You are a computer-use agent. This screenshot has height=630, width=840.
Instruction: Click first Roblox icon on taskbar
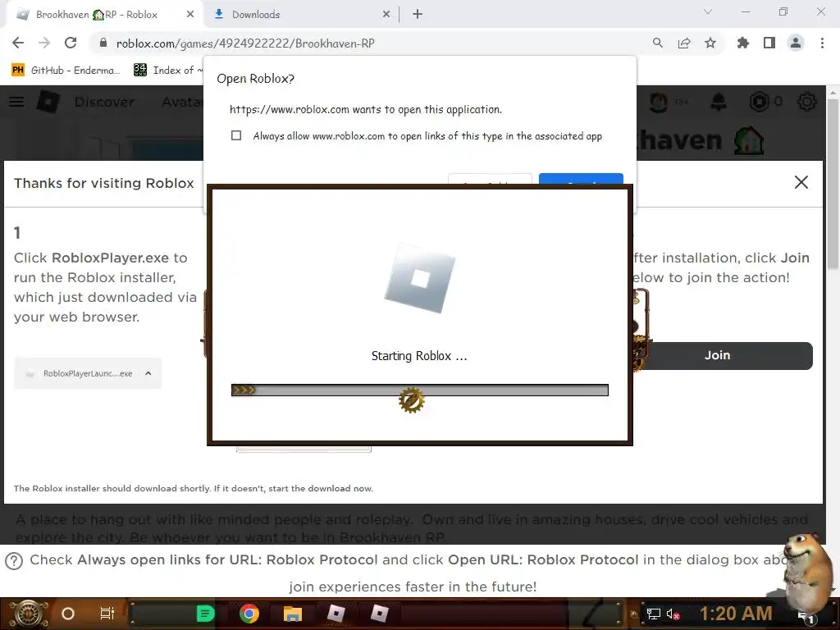tap(336, 614)
